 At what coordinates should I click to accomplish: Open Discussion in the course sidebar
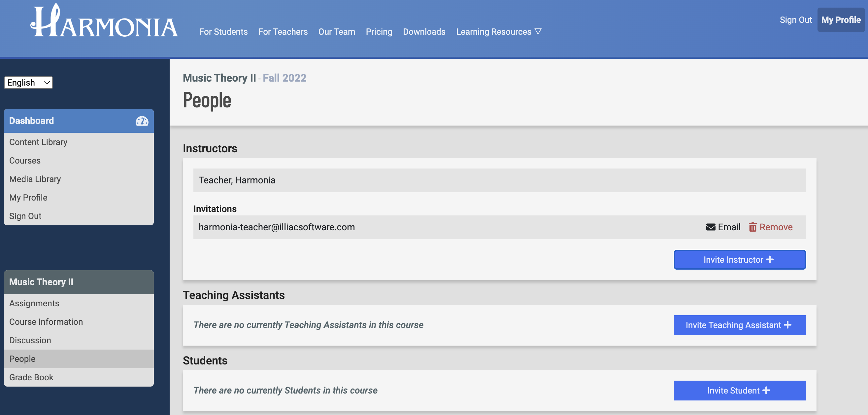coord(79,340)
